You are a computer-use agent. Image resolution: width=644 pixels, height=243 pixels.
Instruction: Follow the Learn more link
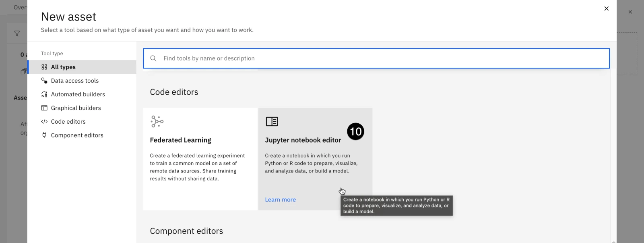coord(281,200)
